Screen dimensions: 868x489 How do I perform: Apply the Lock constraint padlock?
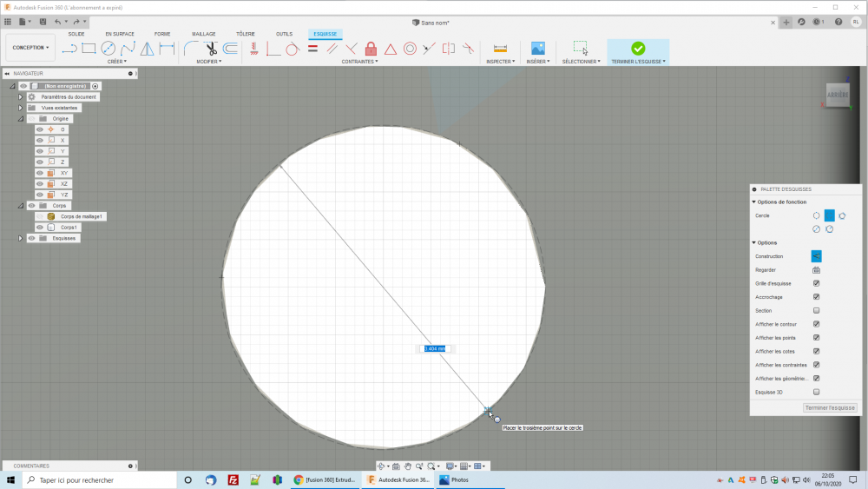[x=371, y=49]
